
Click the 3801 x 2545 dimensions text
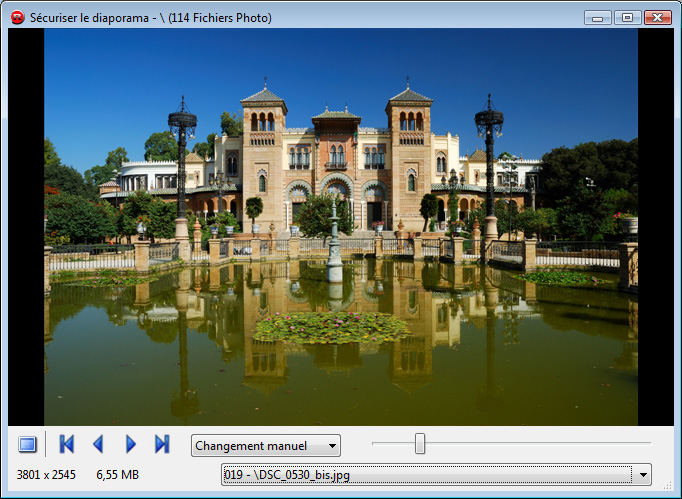tap(46, 475)
